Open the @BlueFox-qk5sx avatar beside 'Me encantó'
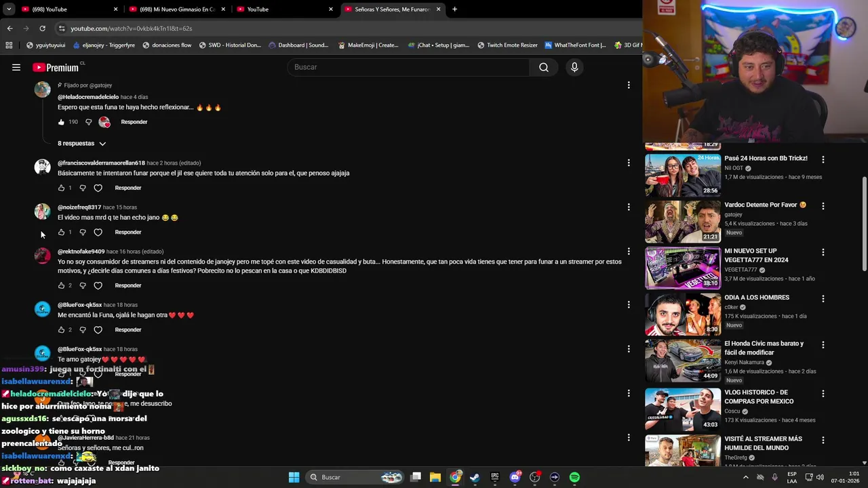868x488 pixels. [42, 309]
